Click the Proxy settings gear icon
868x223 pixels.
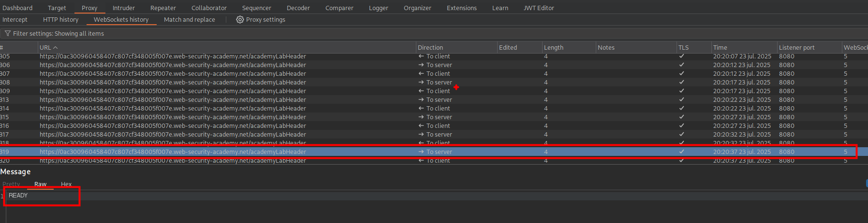(x=240, y=20)
